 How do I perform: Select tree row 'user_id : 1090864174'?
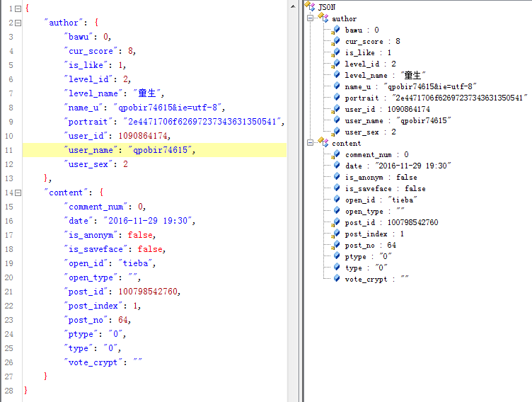pos(388,109)
